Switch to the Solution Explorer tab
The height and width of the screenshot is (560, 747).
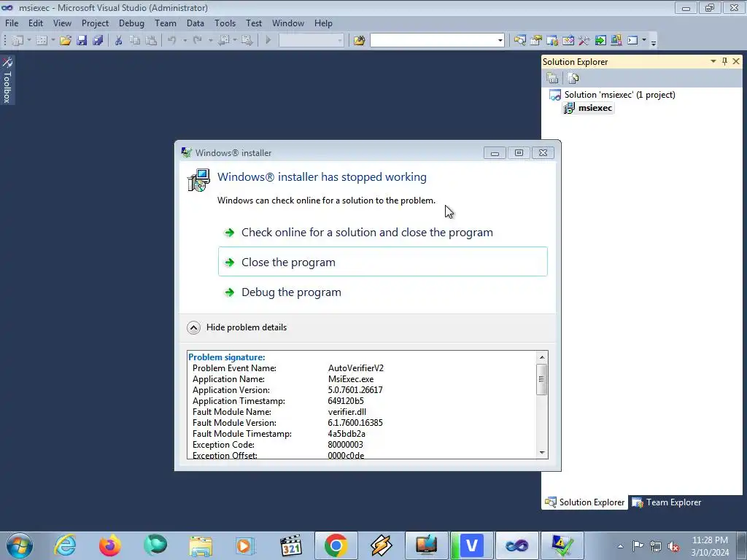[x=584, y=502]
